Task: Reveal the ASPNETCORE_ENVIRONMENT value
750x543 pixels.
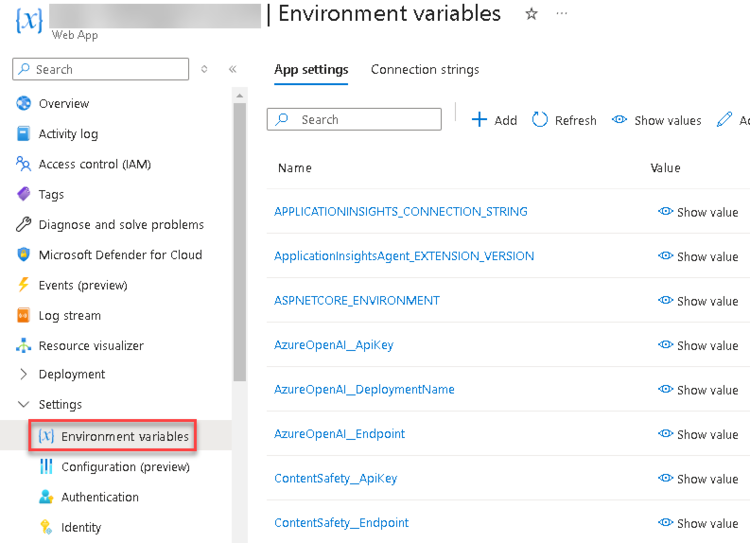Action: [698, 301]
